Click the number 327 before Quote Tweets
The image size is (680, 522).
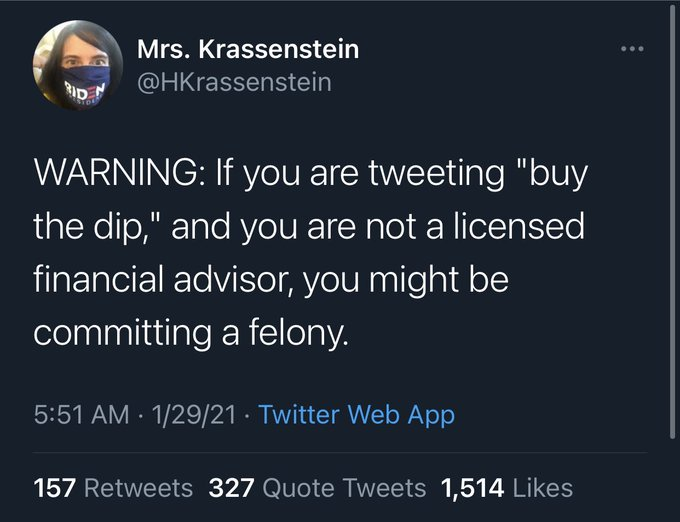click(x=231, y=488)
